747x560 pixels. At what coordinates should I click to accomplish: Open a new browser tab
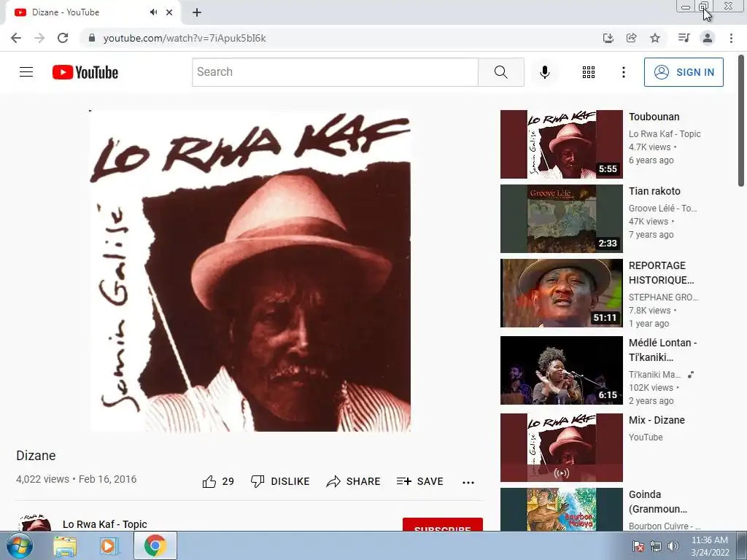click(197, 12)
